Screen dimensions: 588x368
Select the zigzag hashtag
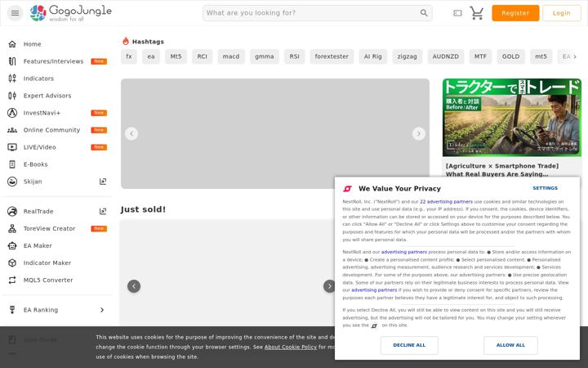pyautogui.click(x=408, y=56)
